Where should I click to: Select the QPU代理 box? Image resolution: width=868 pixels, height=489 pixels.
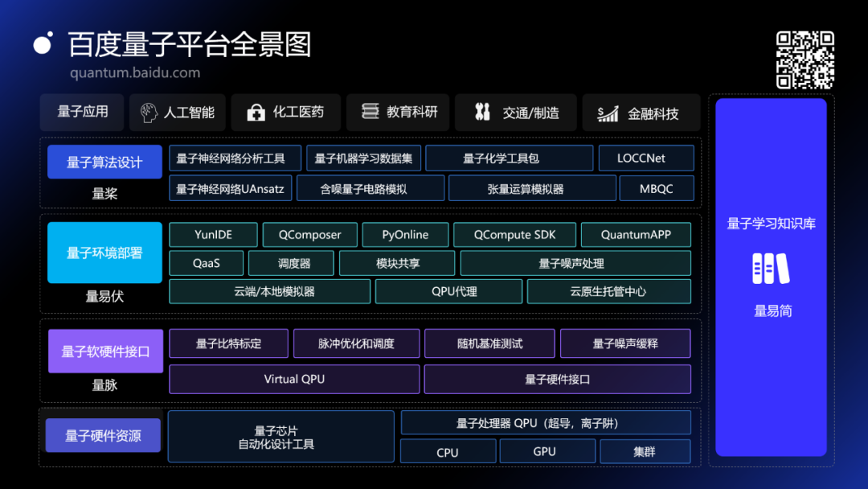coord(449,291)
